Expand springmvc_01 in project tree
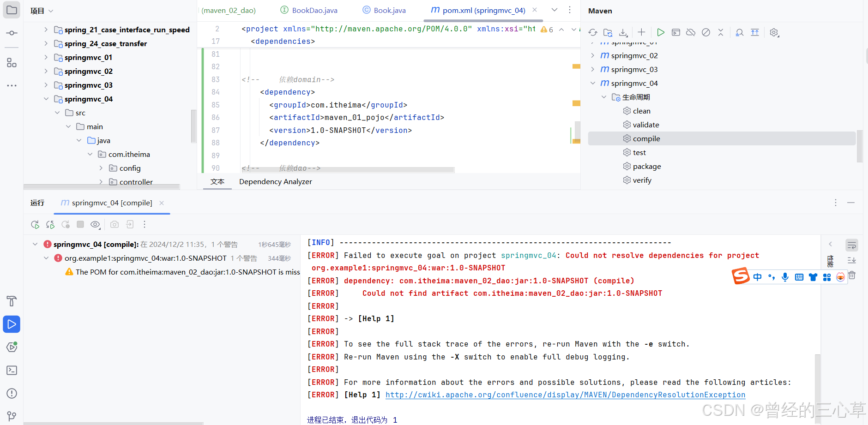This screenshot has width=868, height=425. point(46,57)
